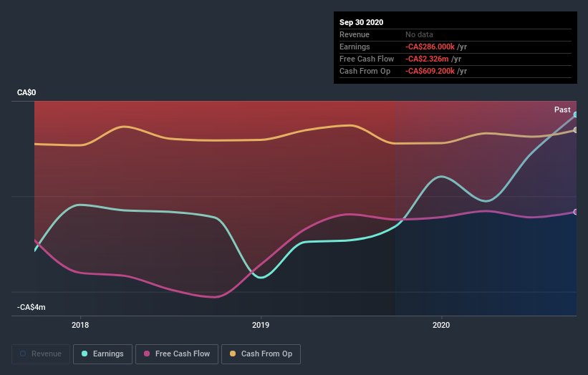
Task: Click the Past label on chart
Action: (562, 109)
